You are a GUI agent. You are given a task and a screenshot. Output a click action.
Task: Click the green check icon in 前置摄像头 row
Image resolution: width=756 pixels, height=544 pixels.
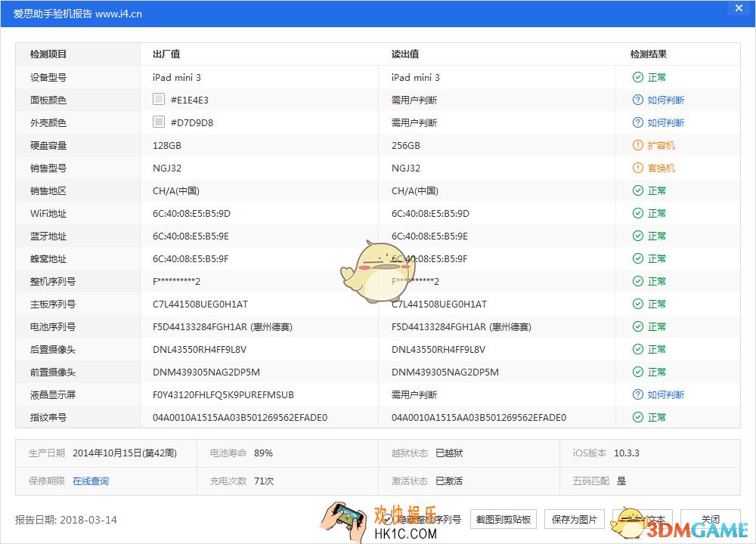click(637, 372)
